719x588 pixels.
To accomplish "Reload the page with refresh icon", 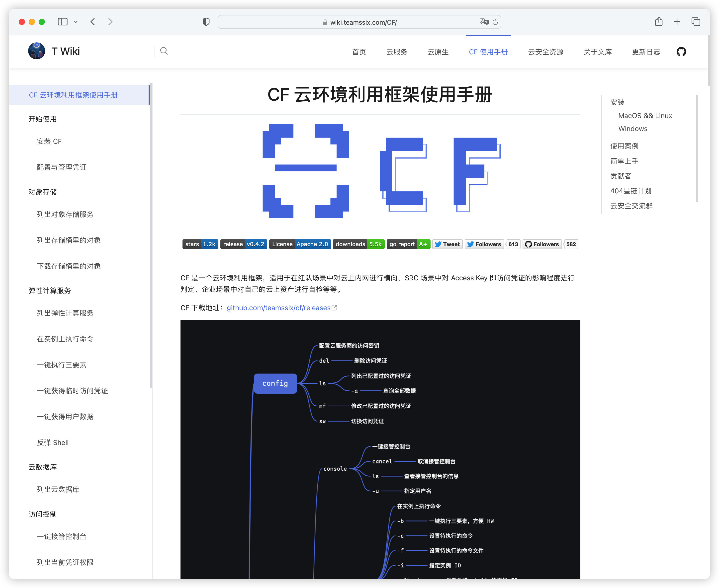I will click(x=495, y=22).
